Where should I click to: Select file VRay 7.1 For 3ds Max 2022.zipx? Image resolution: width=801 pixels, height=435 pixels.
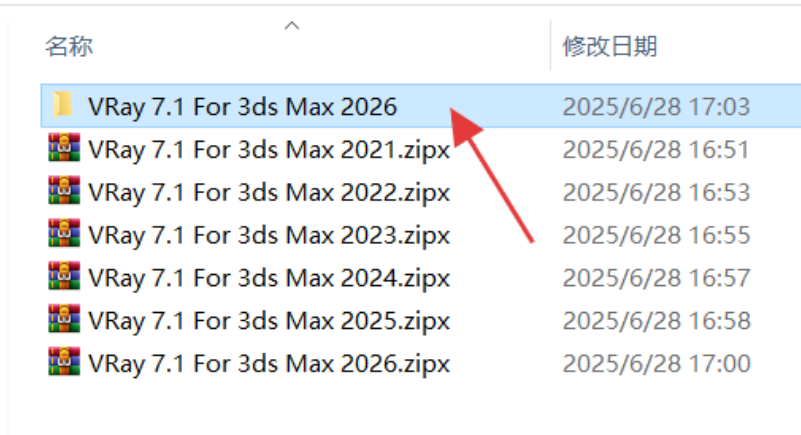269,192
